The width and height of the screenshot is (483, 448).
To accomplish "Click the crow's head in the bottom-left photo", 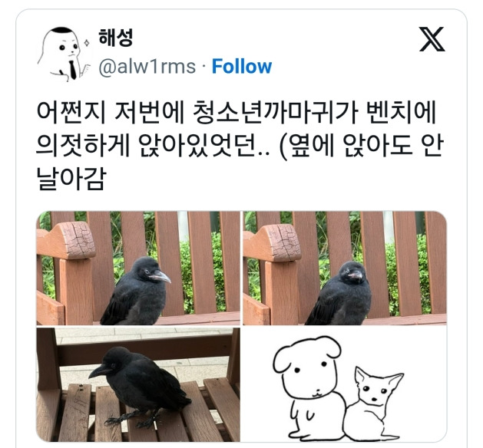I will (108, 363).
